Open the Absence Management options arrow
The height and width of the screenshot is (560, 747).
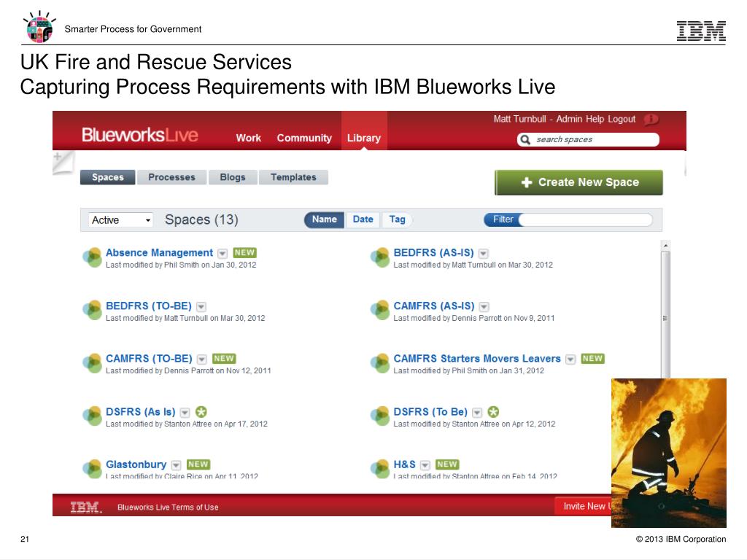coord(222,253)
